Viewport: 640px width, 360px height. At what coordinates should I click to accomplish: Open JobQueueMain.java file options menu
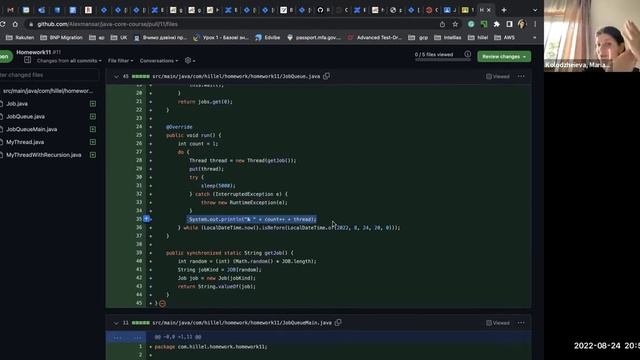521,323
